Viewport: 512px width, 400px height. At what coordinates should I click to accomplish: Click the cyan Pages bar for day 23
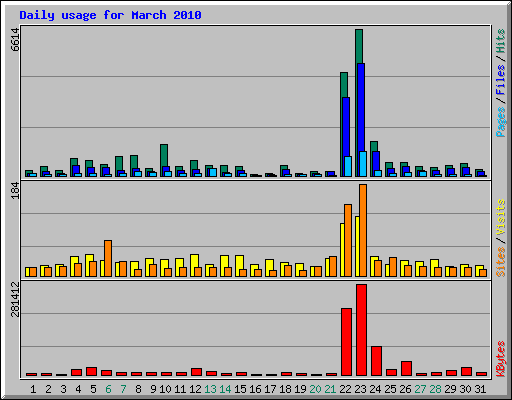[363, 164]
